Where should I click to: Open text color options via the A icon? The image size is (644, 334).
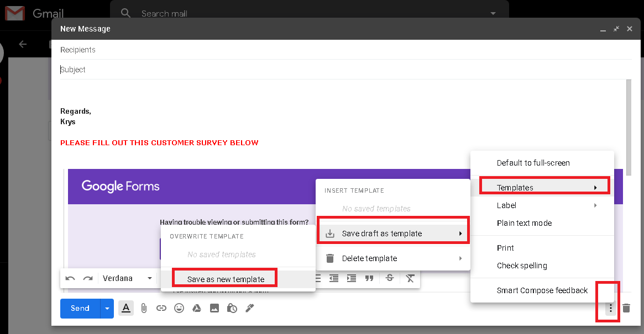point(125,308)
